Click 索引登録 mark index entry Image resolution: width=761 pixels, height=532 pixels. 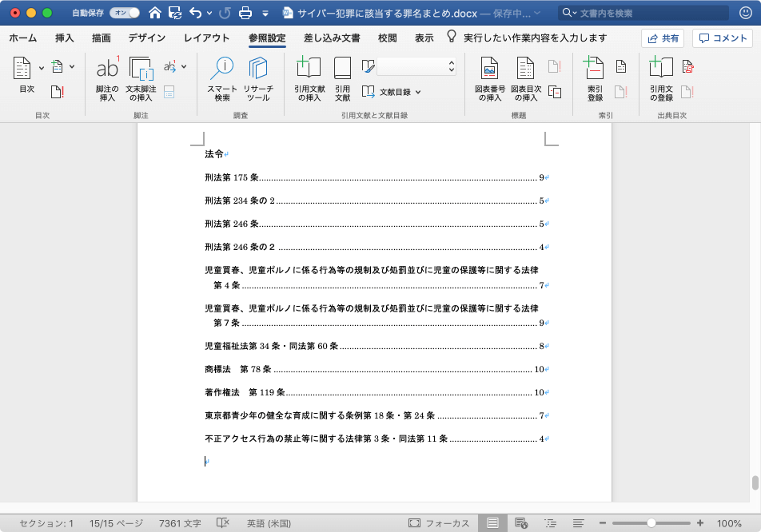tap(595, 79)
